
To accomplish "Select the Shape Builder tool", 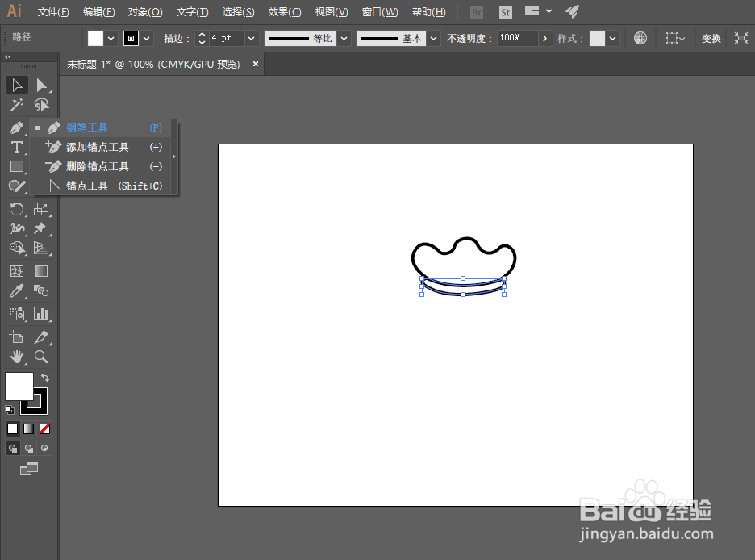I will pos(17,248).
